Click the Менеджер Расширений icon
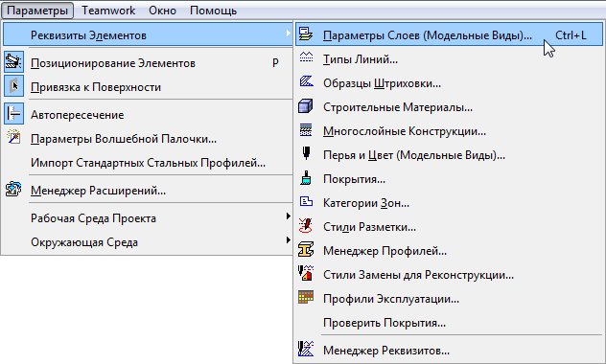This screenshot has height=364, width=606. [x=13, y=189]
